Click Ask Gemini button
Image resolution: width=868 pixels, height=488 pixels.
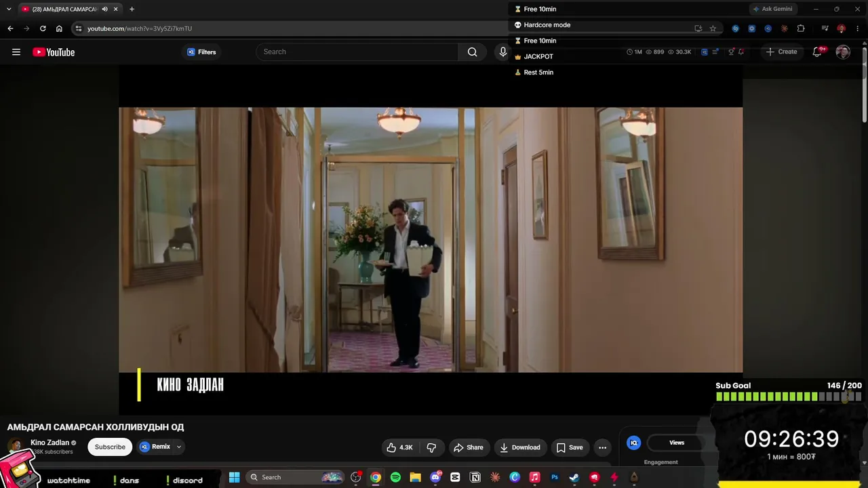coord(772,9)
